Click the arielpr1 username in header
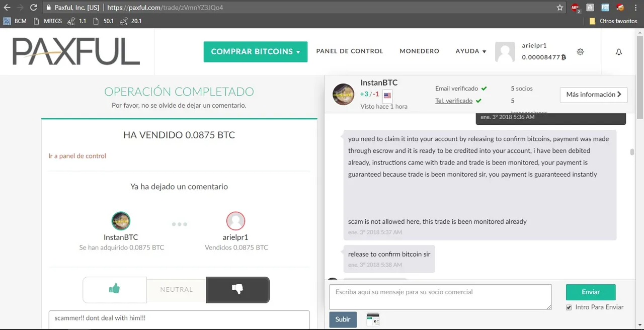 click(x=534, y=45)
